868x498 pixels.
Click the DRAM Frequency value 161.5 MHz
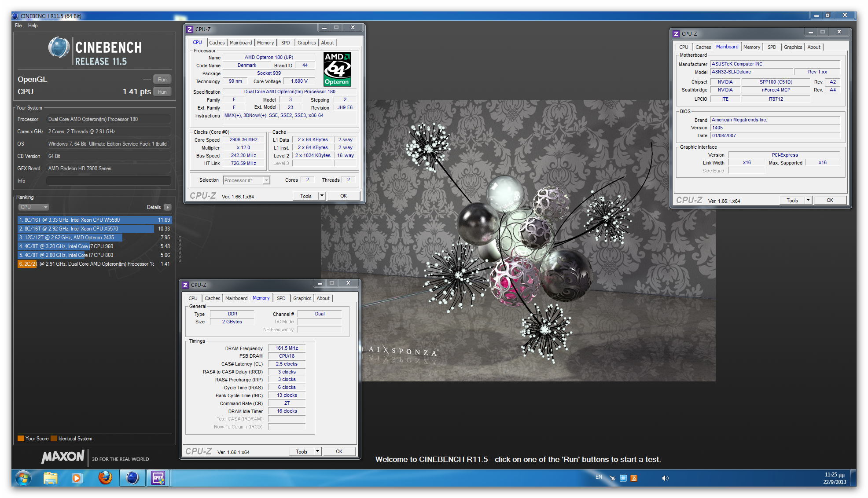click(287, 348)
